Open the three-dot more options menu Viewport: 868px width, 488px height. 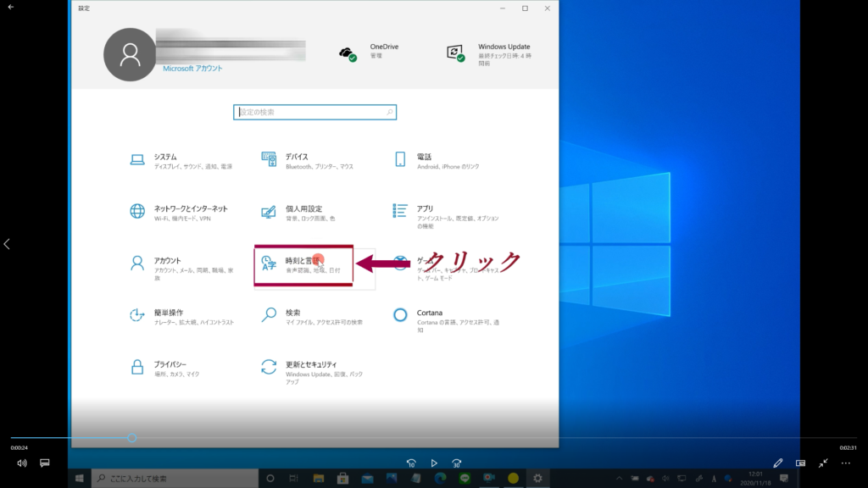point(845,463)
